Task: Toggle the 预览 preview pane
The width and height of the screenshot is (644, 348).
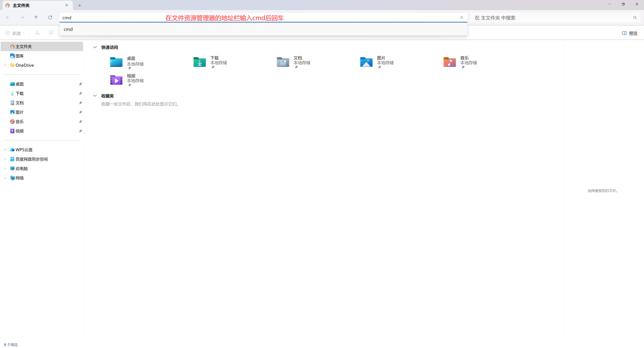Action: pyautogui.click(x=630, y=33)
